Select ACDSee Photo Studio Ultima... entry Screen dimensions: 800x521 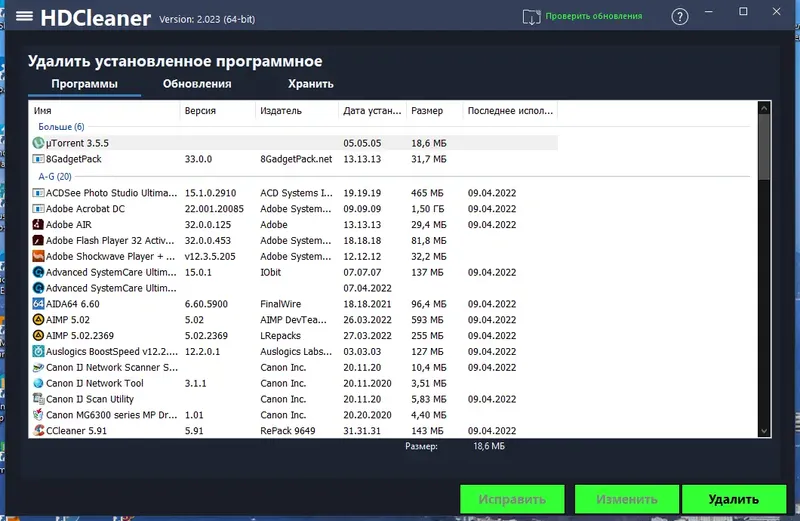pyautogui.click(x=111, y=193)
